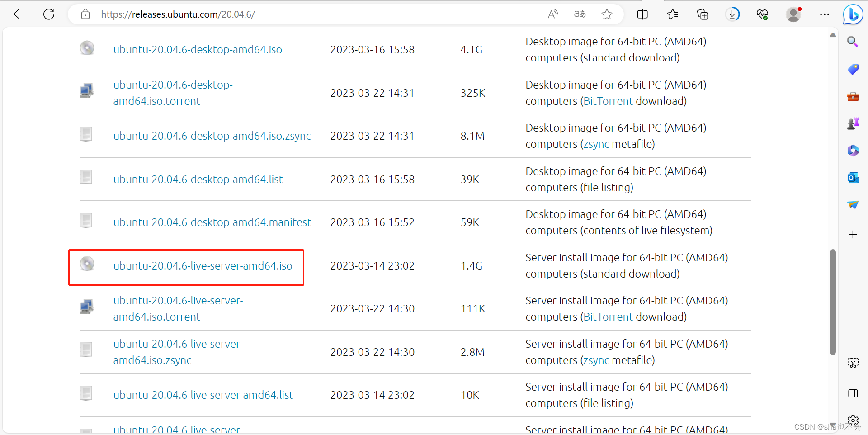The image size is (868, 435).
Task: Follow zsync link in desktop description
Action: pyautogui.click(x=596, y=144)
